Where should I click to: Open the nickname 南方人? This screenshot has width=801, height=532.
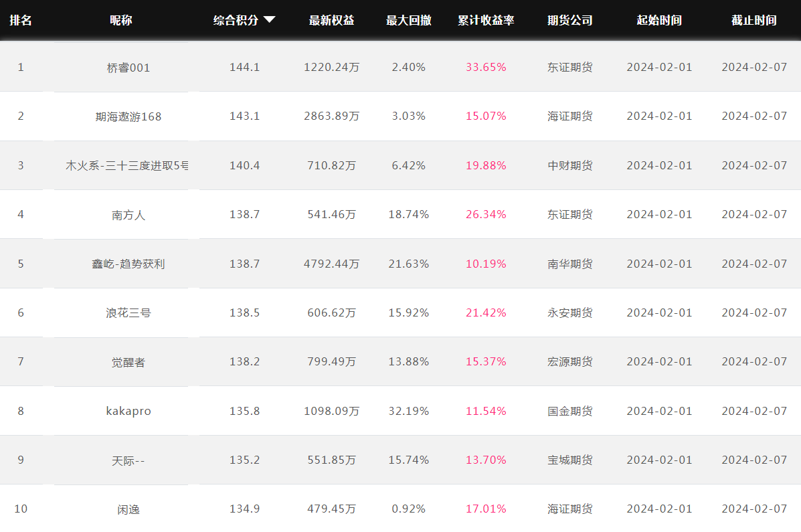(x=128, y=215)
